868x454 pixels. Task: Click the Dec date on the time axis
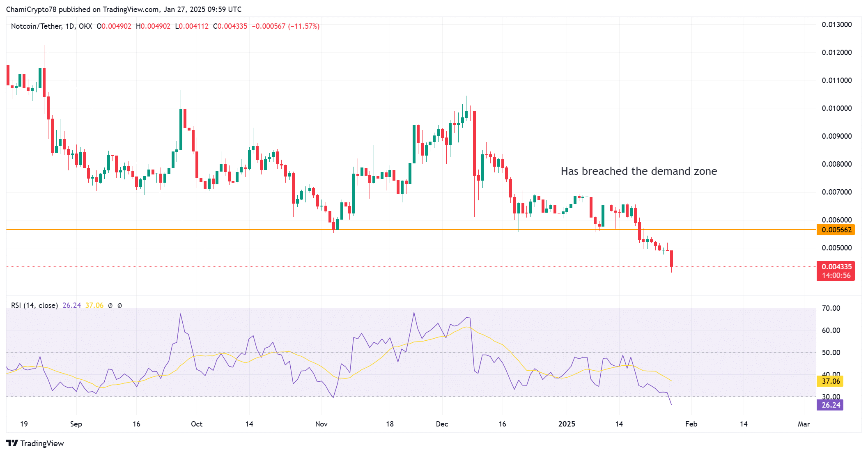pos(442,424)
